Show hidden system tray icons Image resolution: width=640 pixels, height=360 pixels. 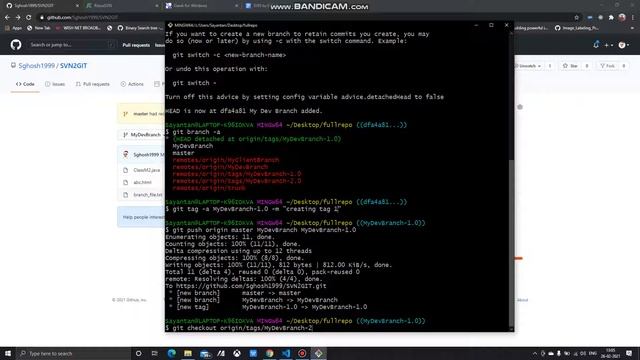(x=535, y=353)
